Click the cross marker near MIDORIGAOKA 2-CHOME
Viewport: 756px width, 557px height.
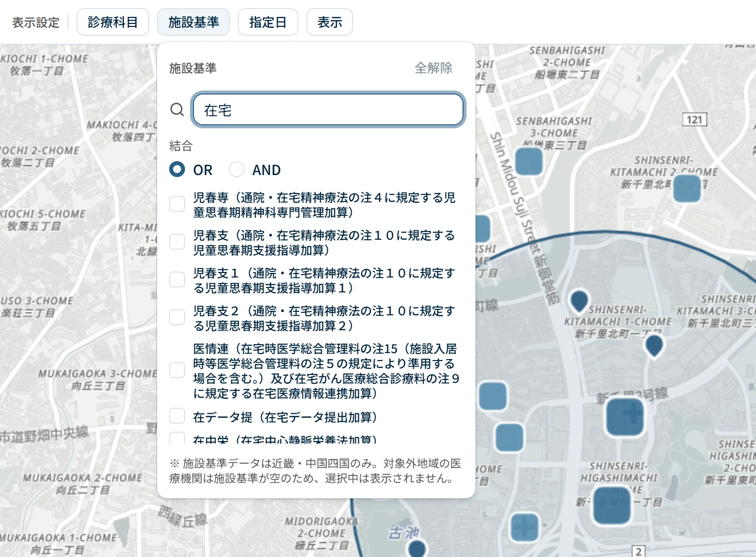tap(525, 527)
